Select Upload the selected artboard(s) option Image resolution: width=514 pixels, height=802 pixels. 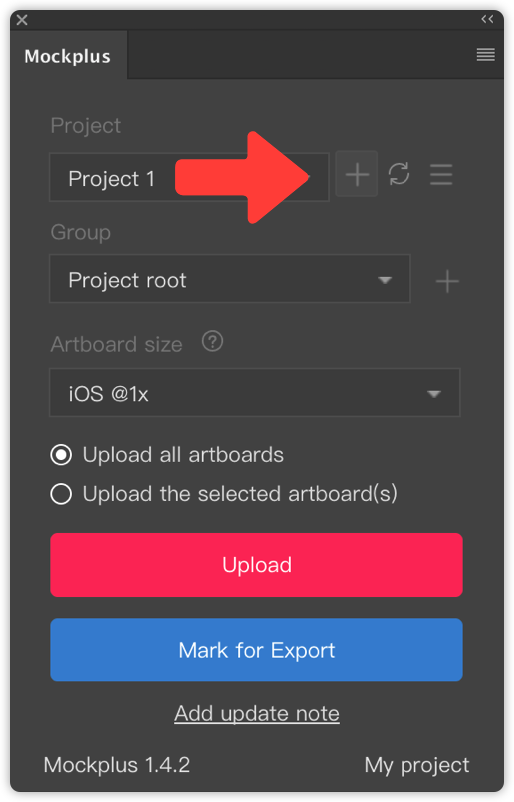tap(61, 494)
